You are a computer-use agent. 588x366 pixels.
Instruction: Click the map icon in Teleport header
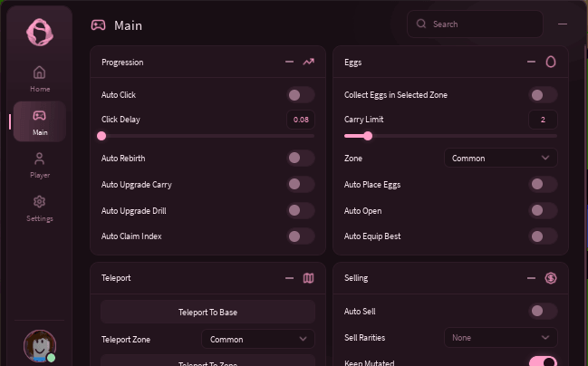[x=308, y=278]
